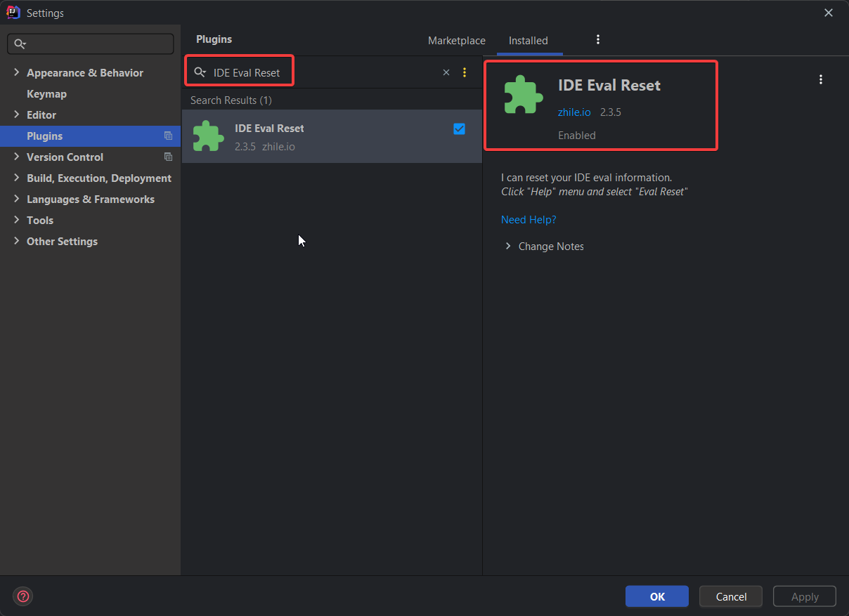
Task: Disable IDE Eval Reset plugin checkbox
Action: coord(459,129)
